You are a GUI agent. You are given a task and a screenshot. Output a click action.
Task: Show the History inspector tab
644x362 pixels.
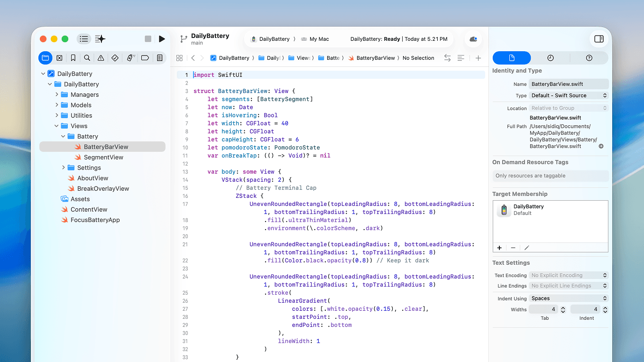coord(550,58)
